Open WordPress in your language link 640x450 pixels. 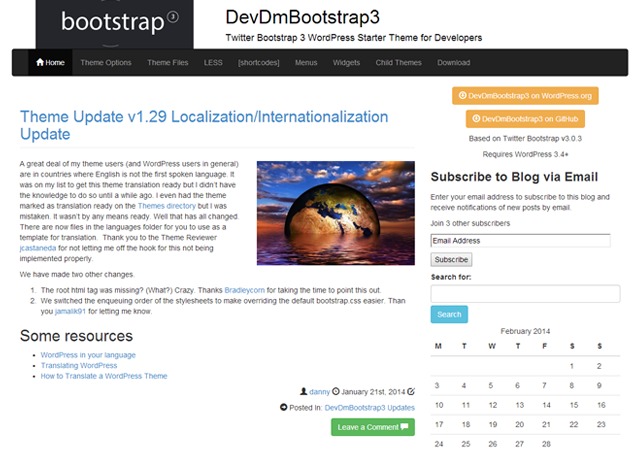click(x=88, y=355)
